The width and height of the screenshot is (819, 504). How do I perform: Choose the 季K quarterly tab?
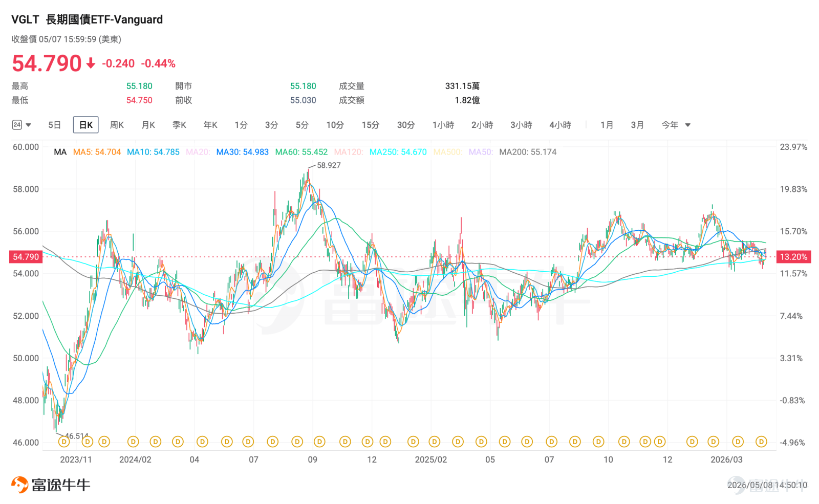pos(179,125)
